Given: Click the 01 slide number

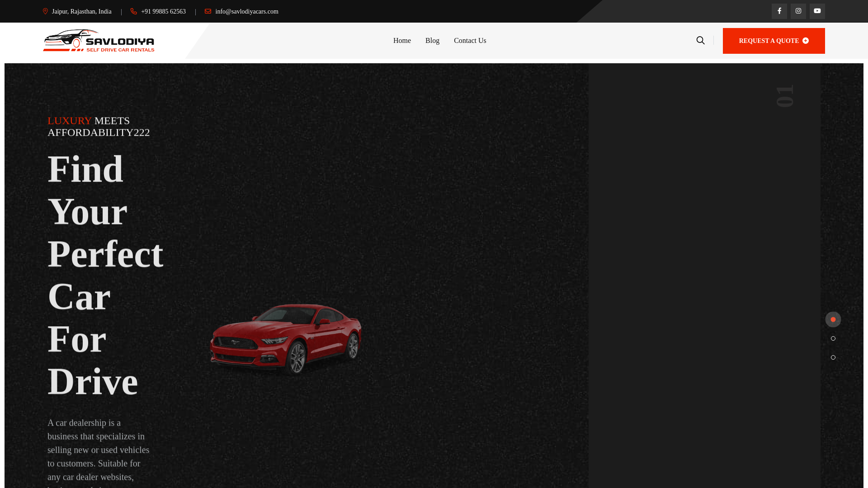Looking at the screenshot, I should click(785, 96).
